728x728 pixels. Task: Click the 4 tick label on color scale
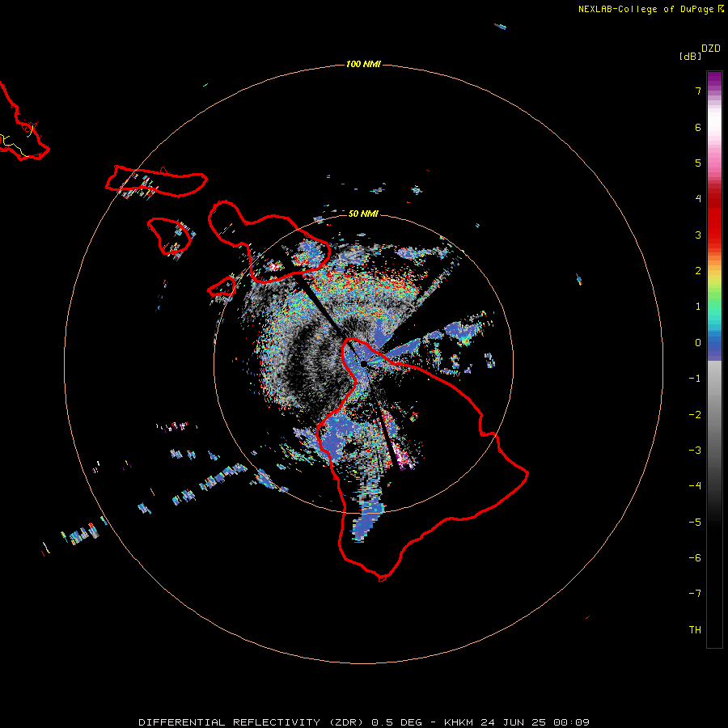point(698,199)
